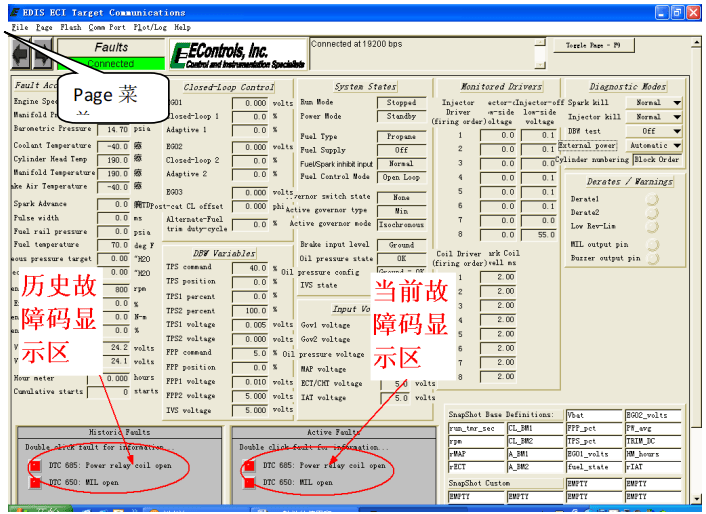Image resolution: width=706 pixels, height=514 pixels.
Task: Click the green Connected status bar
Action: 111,64
